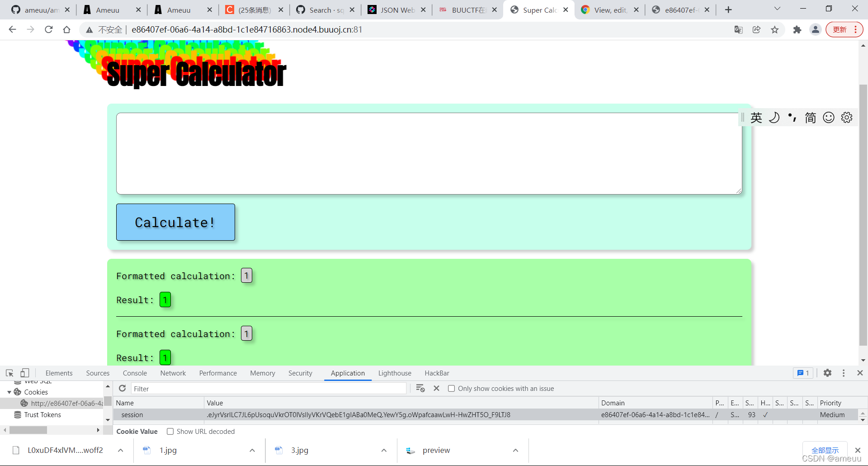Sort cookies by the Domain column header

(x=655, y=403)
